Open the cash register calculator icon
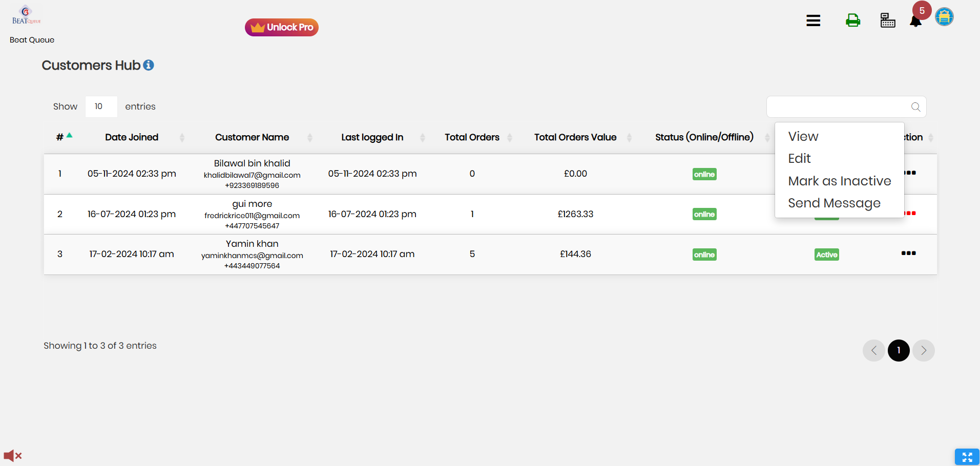This screenshot has width=980, height=466. point(887,20)
